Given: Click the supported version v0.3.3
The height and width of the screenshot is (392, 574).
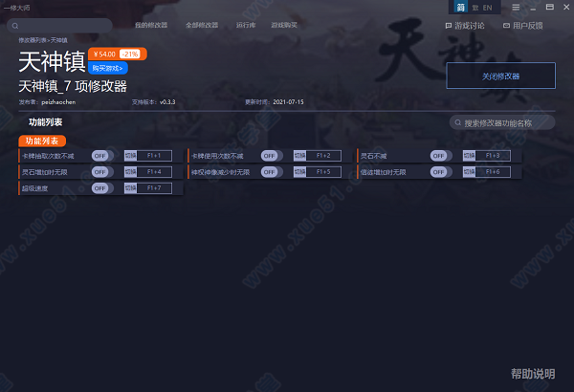Looking at the screenshot, I should (167, 102).
